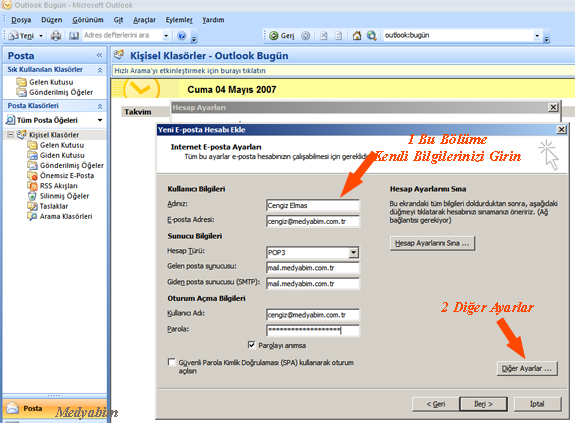
Task: Click the forward navigation arrow icon
Action: pyautogui.click(x=305, y=36)
